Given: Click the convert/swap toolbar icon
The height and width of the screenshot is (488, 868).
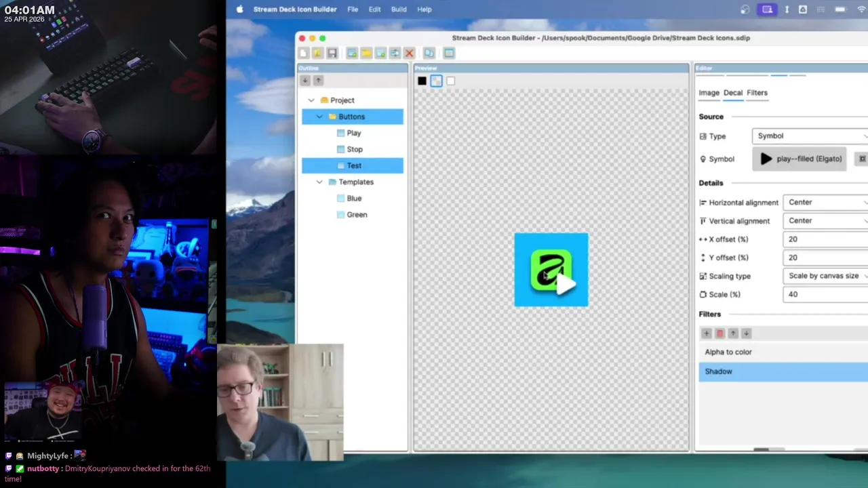Looking at the screenshot, I should coord(395,53).
